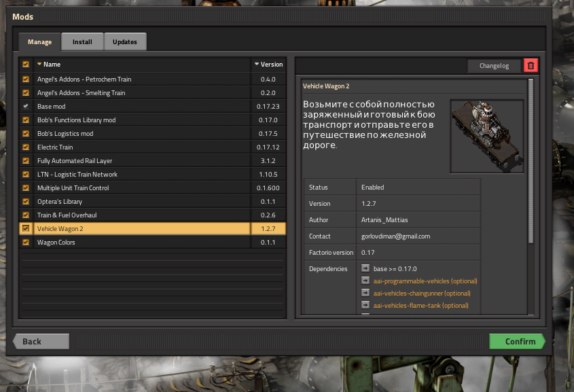Click the arrow icon beside aai-vehicles-flame-tank
574x392 pixels.
coord(365,305)
